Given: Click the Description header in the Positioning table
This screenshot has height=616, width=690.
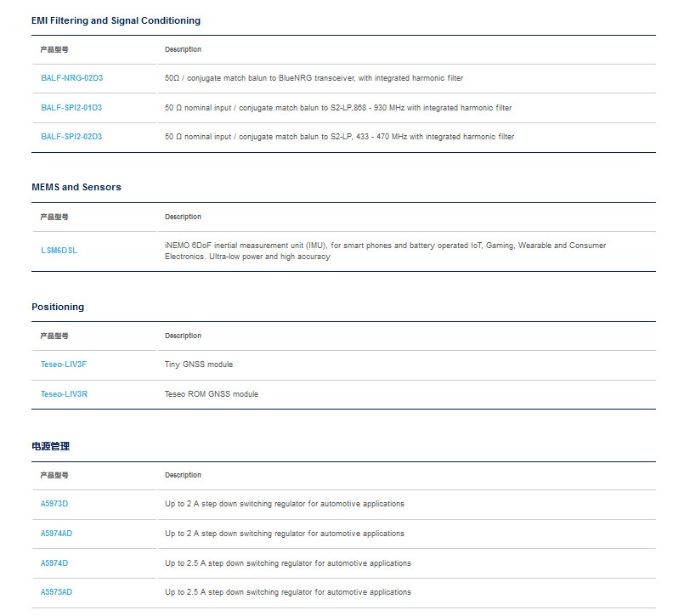Looking at the screenshot, I should tap(183, 336).
